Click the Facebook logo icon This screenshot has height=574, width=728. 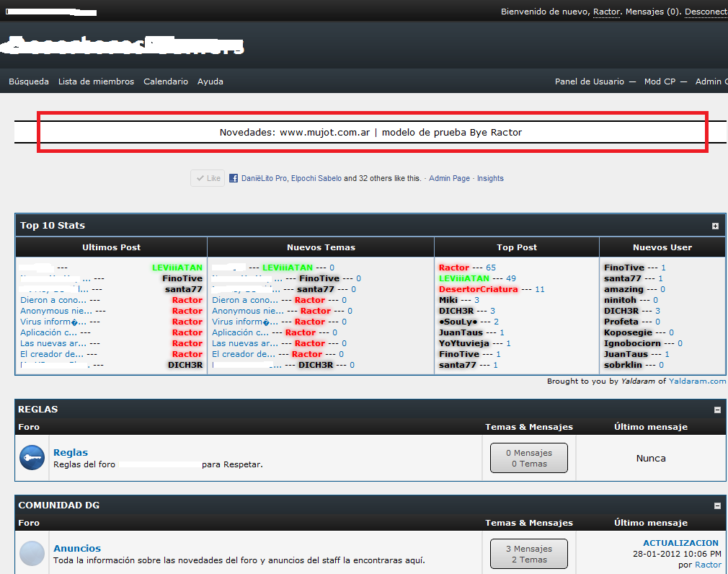click(234, 178)
